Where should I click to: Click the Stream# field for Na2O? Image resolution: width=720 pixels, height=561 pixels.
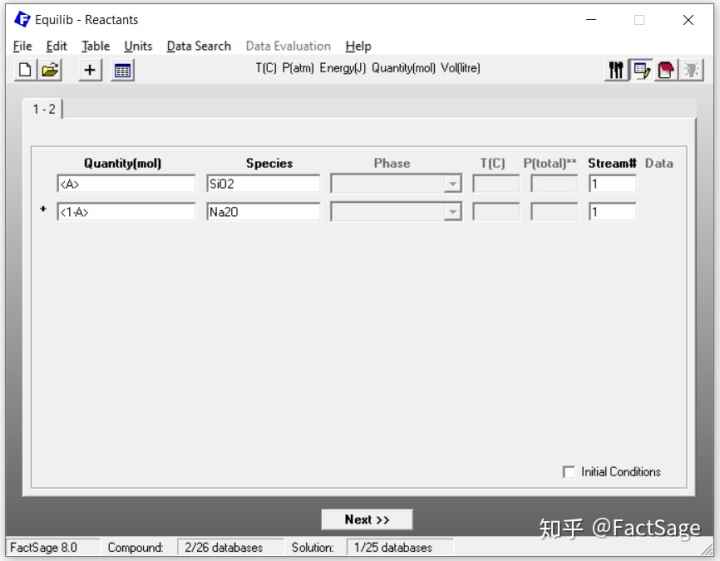(x=613, y=212)
